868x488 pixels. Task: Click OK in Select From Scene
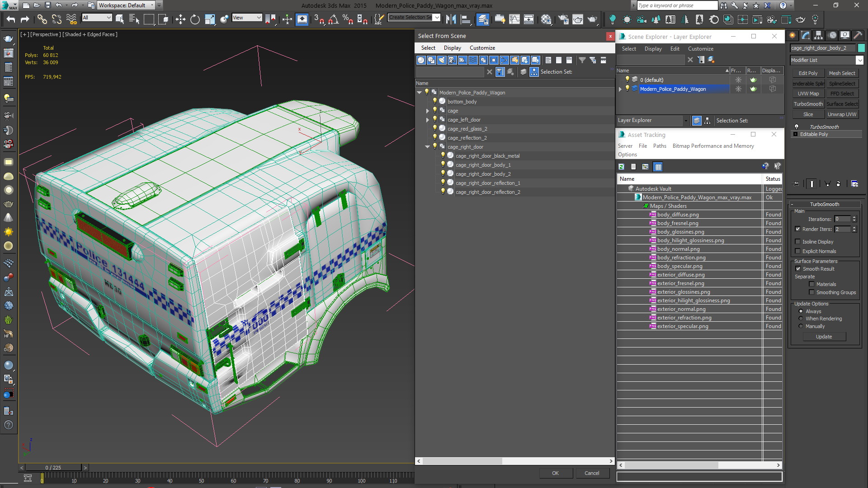555,473
